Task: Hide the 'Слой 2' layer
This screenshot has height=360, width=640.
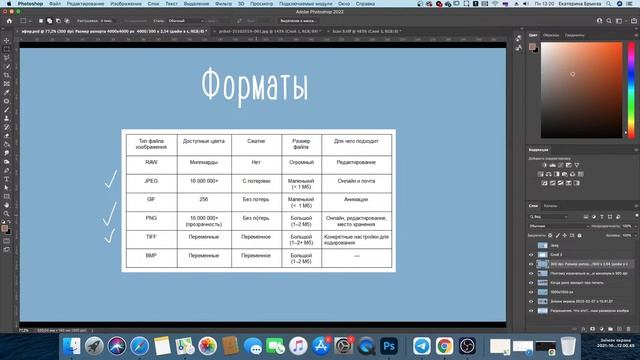Action: (531, 255)
